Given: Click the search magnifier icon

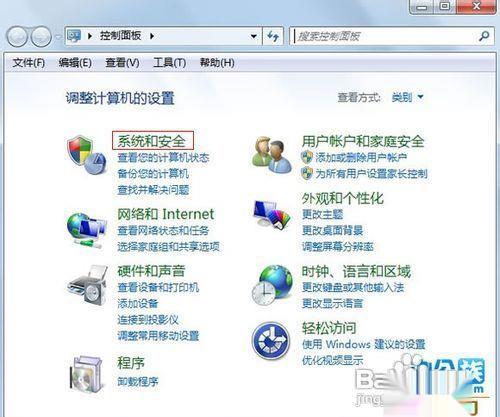Looking at the screenshot, I should point(484,36).
